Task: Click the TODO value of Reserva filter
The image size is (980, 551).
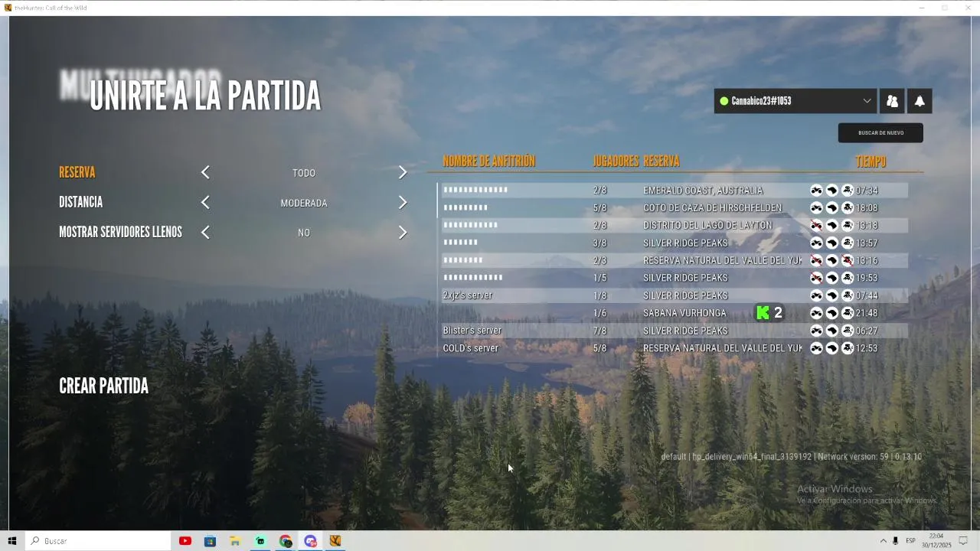Action: point(304,173)
